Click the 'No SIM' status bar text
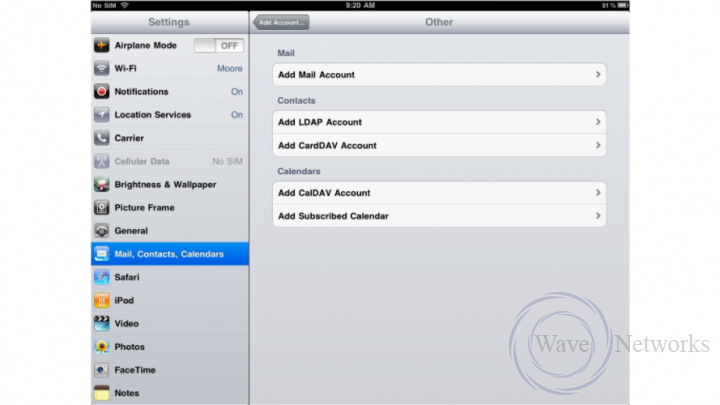720x405 pixels. (x=104, y=6)
